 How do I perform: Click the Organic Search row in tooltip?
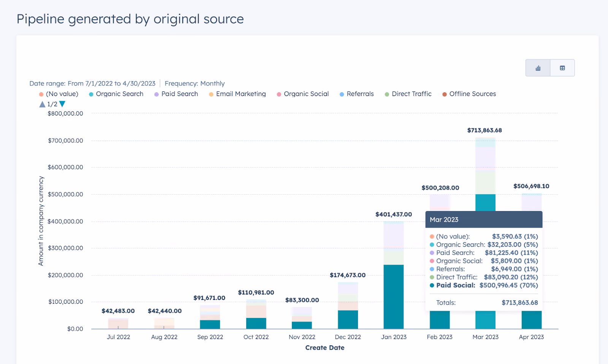484,245
